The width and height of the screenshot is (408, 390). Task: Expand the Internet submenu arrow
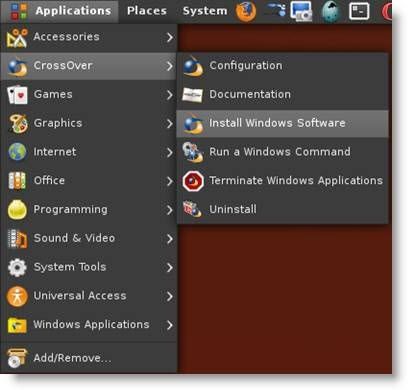170,152
